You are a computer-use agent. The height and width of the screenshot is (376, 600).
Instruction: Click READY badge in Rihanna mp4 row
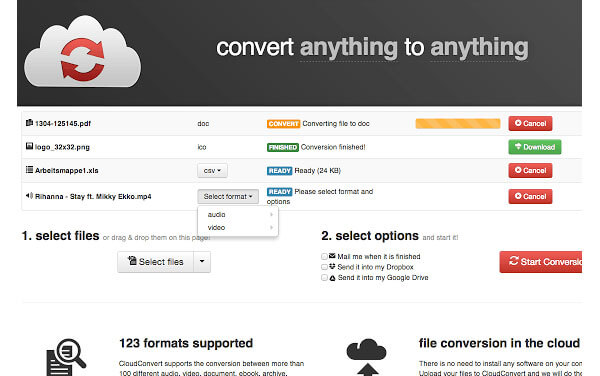pos(279,192)
